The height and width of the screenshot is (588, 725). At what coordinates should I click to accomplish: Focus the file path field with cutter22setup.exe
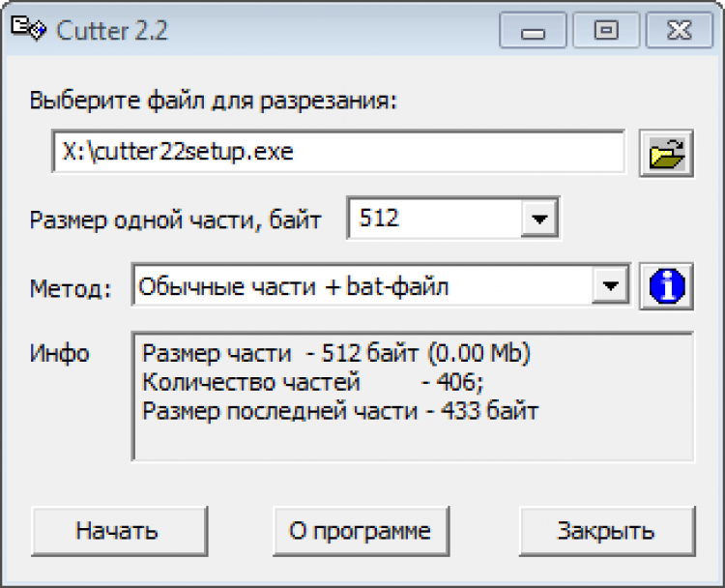(338, 153)
